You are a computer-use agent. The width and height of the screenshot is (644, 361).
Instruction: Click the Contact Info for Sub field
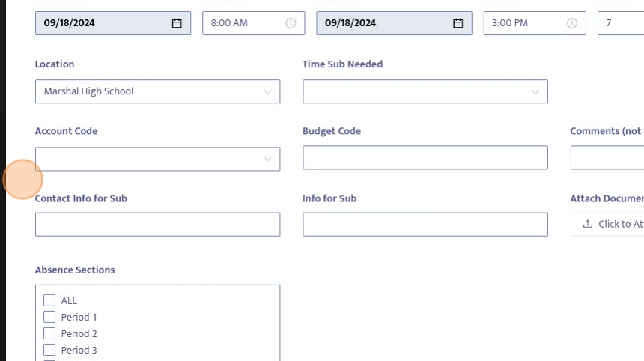tap(157, 225)
